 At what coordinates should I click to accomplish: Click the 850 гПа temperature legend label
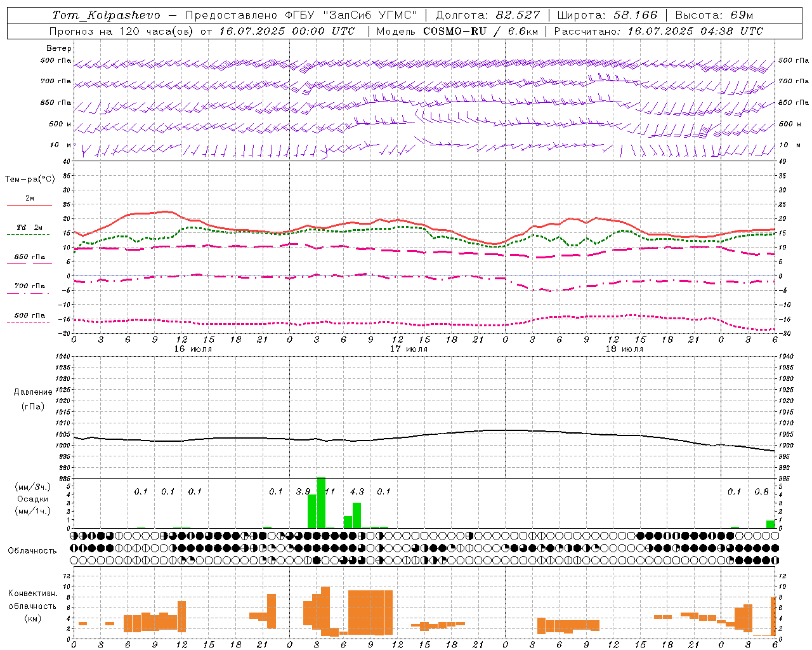[x=30, y=257]
